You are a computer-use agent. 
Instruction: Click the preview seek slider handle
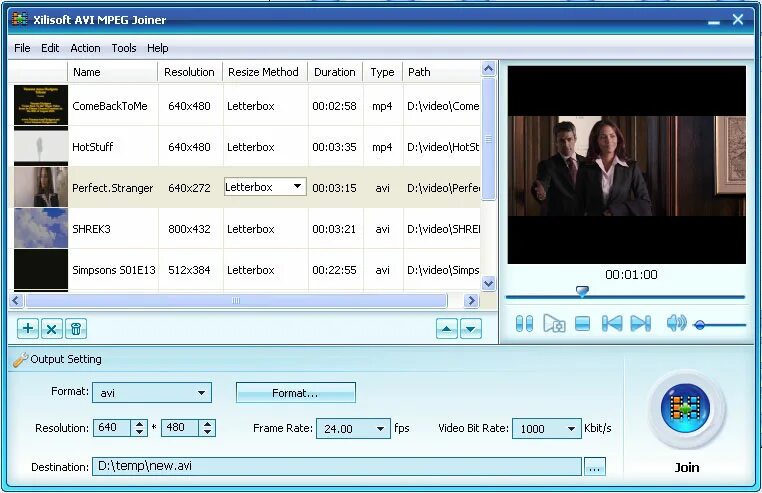(x=582, y=291)
